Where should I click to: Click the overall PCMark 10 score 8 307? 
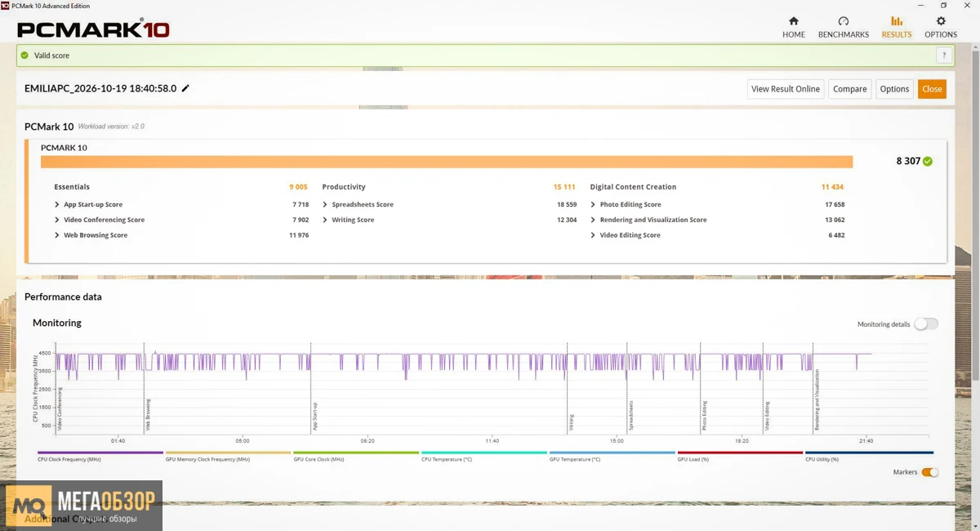point(908,161)
